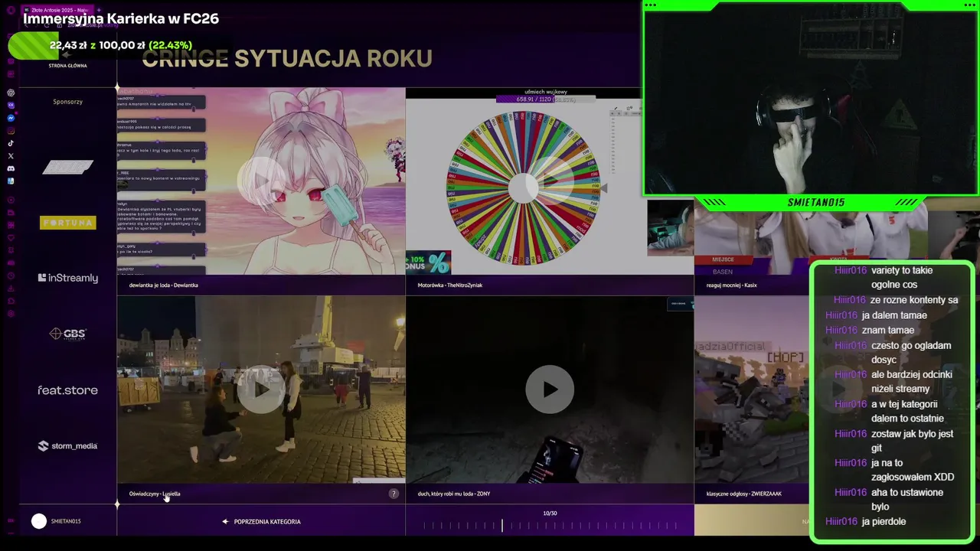Screen dimensions: 980x551
Task: Click the webcam overlay of streamer SMIETAN015
Action: (x=810, y=99)
